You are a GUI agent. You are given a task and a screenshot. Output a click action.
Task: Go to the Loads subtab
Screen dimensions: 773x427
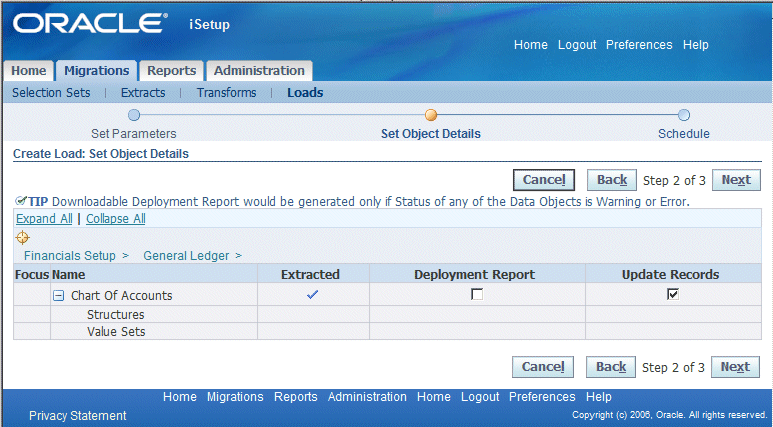pyautogui.click(x=305, y=93)
